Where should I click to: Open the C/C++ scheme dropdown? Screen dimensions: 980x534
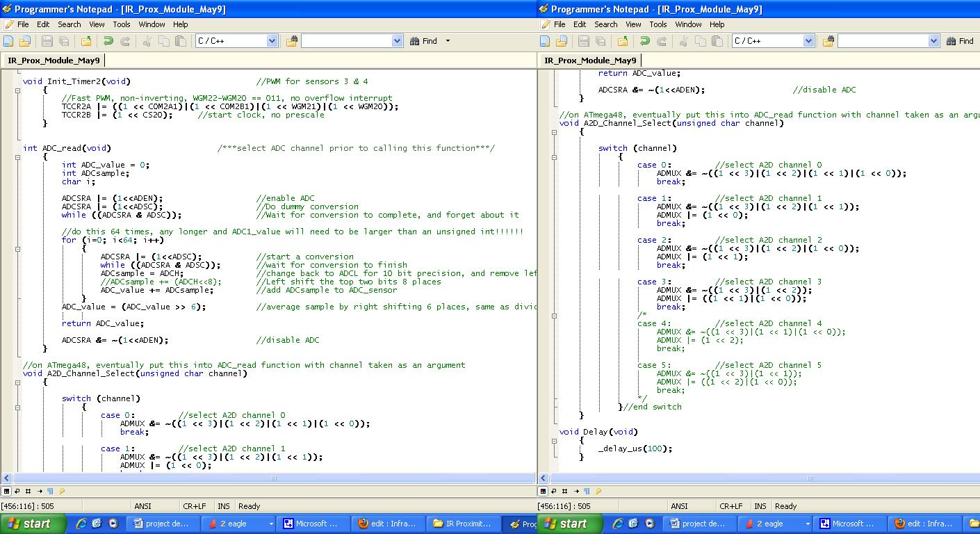point(272,40)
